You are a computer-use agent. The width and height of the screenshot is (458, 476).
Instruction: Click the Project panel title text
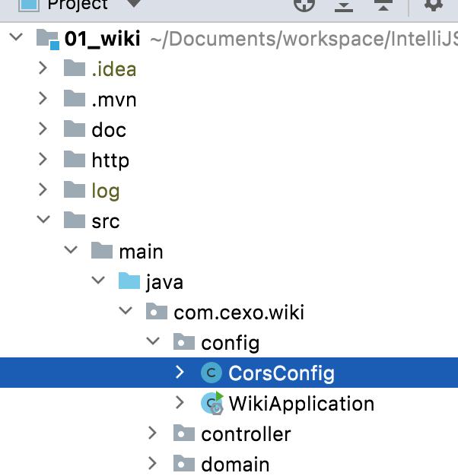tap(78, 5)
